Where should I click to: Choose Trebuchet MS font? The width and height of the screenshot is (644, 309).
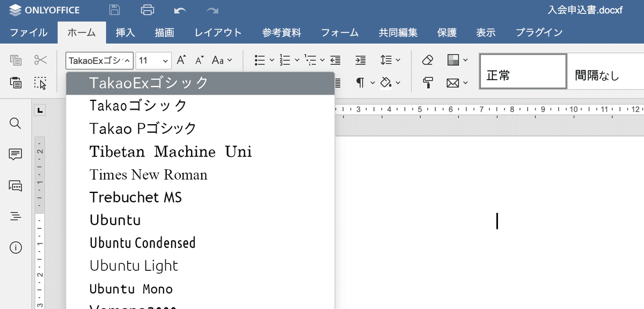coord(200,197)
